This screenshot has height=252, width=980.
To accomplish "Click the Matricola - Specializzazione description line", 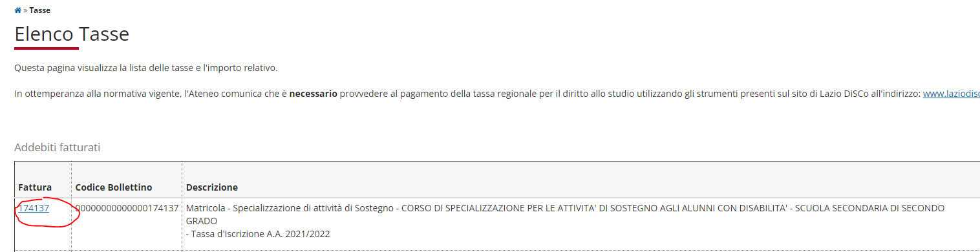I will (x=565, y=208).
